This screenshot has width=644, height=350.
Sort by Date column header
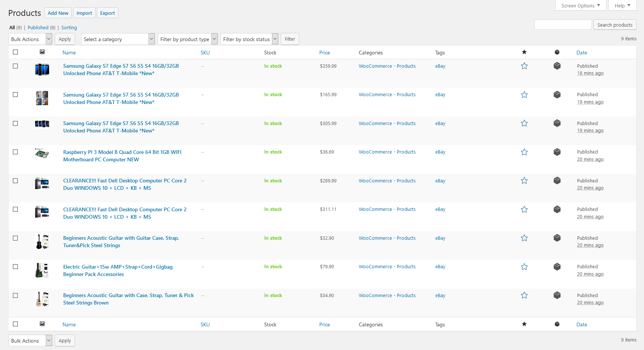pyautogui.click(x=582, y=53)
